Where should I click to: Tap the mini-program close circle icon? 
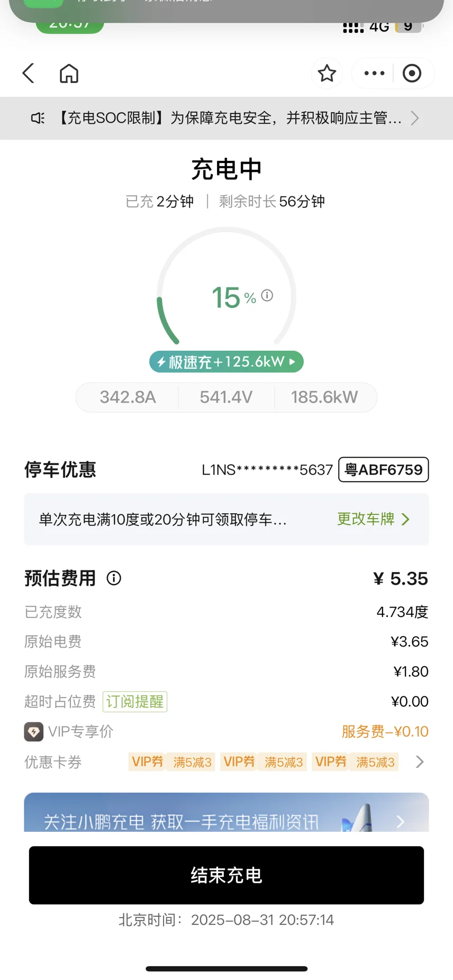(412, 73)
